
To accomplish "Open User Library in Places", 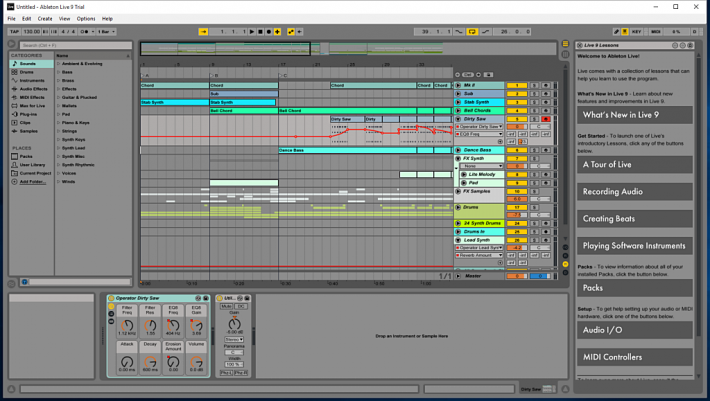I will [32, 165].
